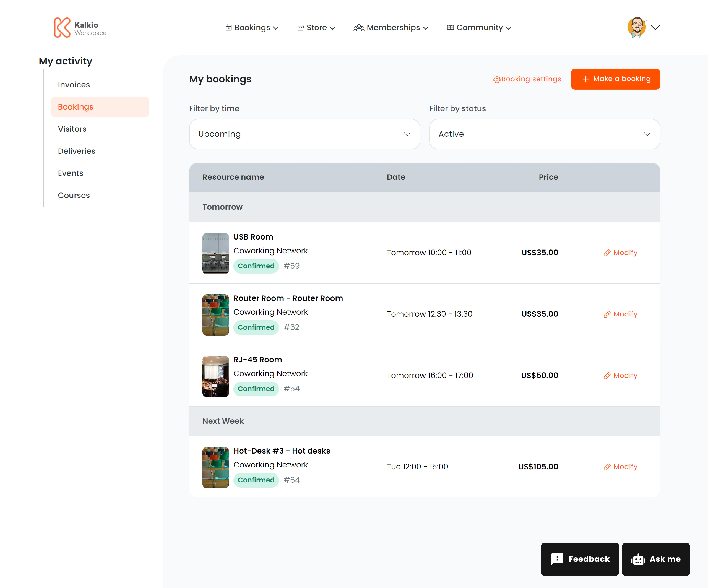Image resolution: width=708 pixels, height=588 pixels.
Task: Click the Memberships people icon
Action: 358,28
